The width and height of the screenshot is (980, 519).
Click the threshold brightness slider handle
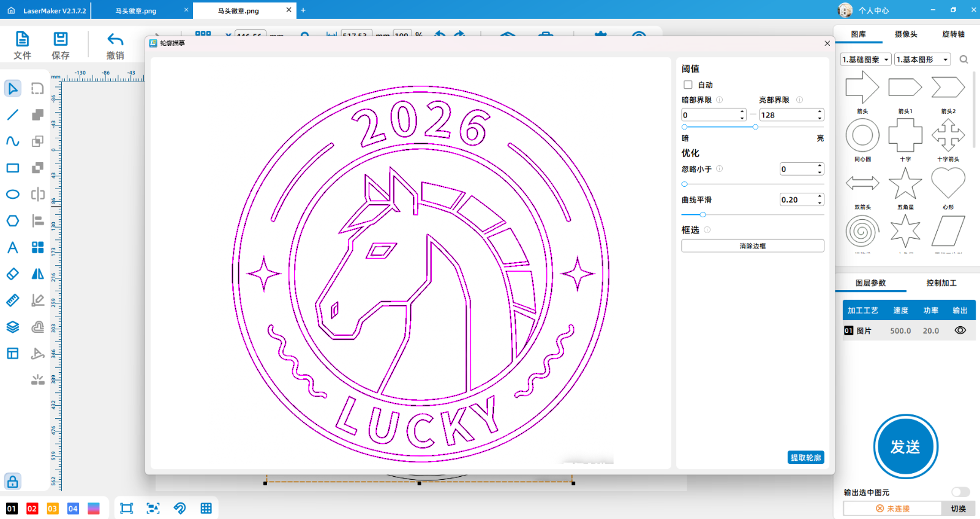pos(755,127)
